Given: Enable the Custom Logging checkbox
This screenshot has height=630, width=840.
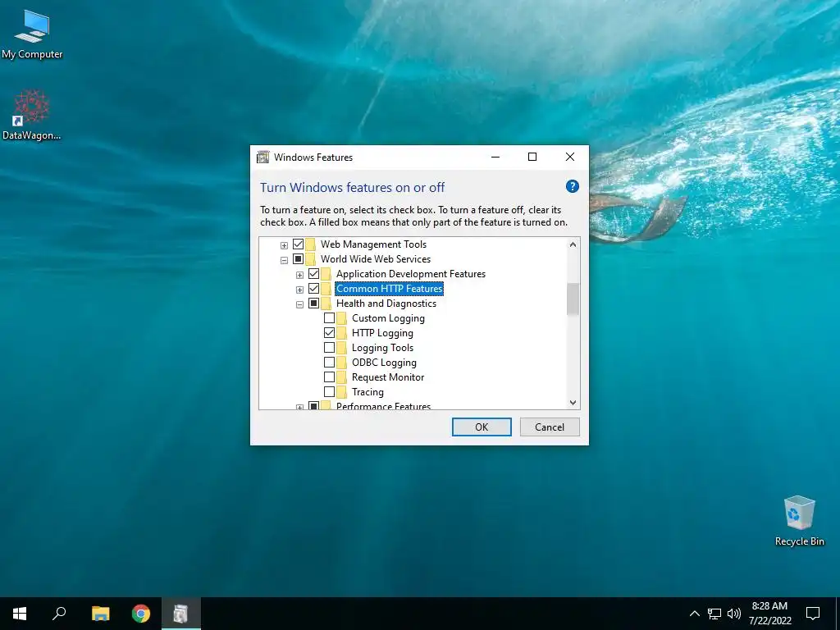Looking at the screenshot, I should 330,318.
